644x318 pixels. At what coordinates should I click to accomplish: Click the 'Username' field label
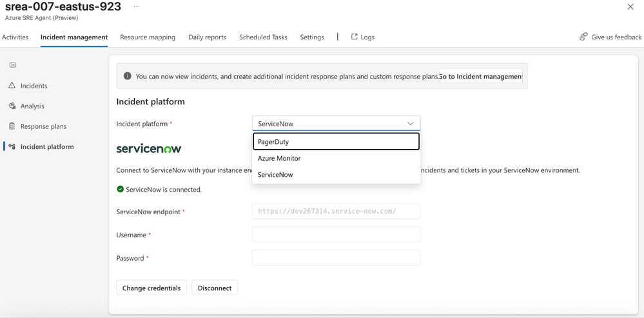pyautogui.click(x=132, y=235)
